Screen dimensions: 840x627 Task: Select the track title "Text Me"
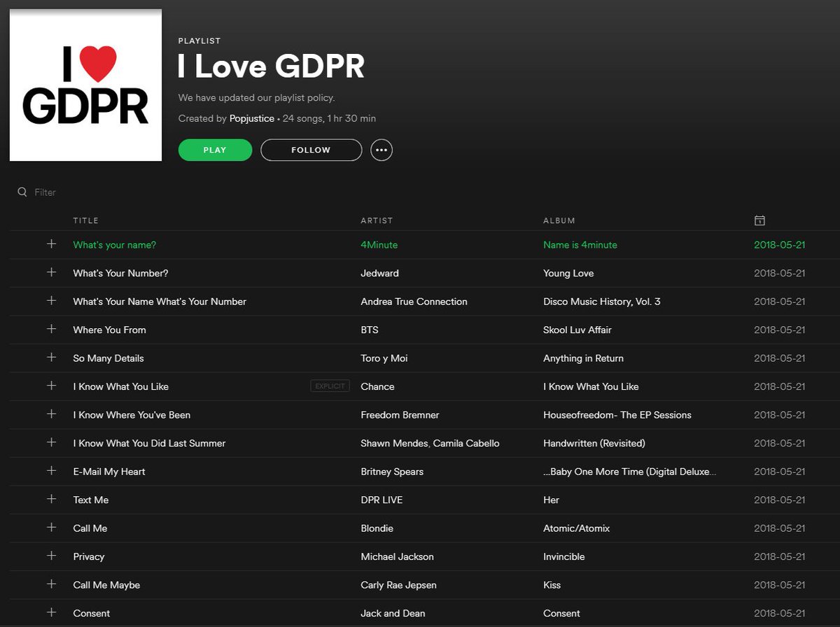91,500
